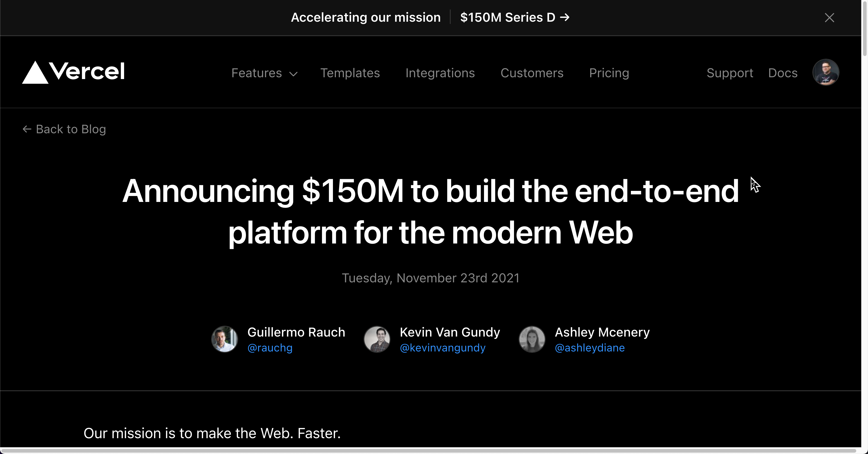
Task: Click Kevin Van Gundy's author photo
Action: [x=377, y=339]
